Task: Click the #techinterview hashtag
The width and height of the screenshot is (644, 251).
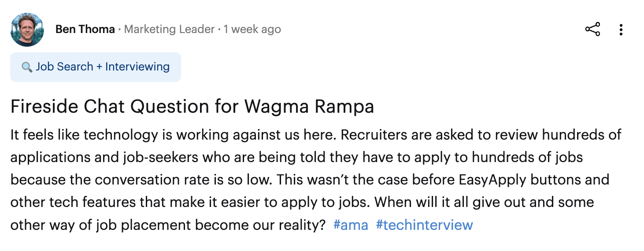Action: (x=424, y=225)
